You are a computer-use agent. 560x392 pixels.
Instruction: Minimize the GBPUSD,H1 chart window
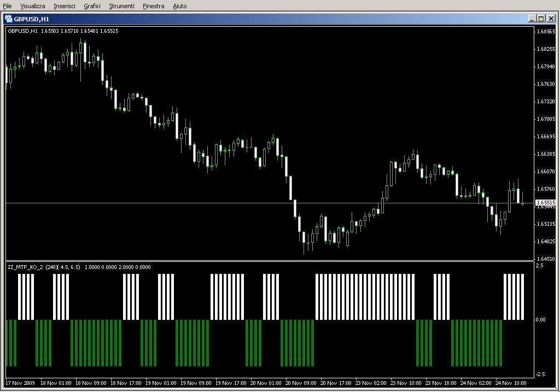pyautogui.click(x=532, y=19)
